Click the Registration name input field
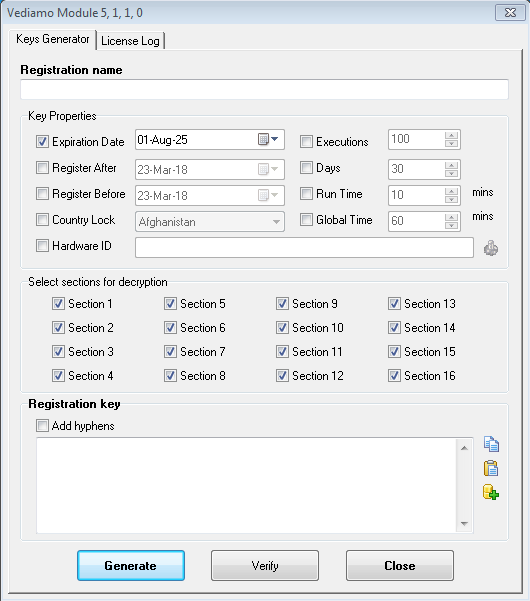The image size is (530, 601). click(x=264, y=89)
